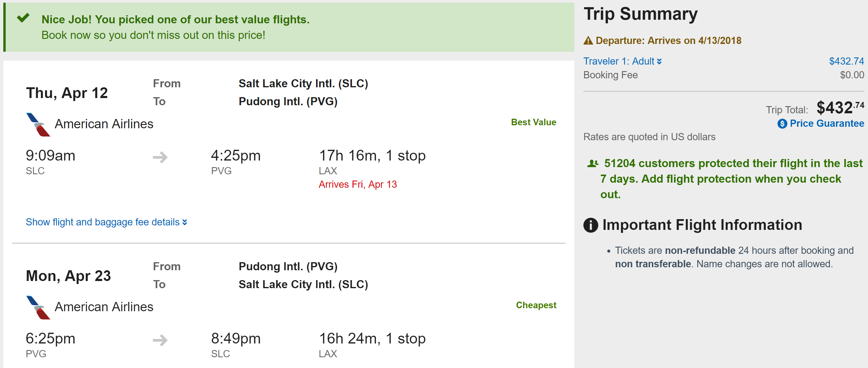This screenshot has height=368, width=868.
Task: Open the Price Guarantee link
Action: pos(826,123)
